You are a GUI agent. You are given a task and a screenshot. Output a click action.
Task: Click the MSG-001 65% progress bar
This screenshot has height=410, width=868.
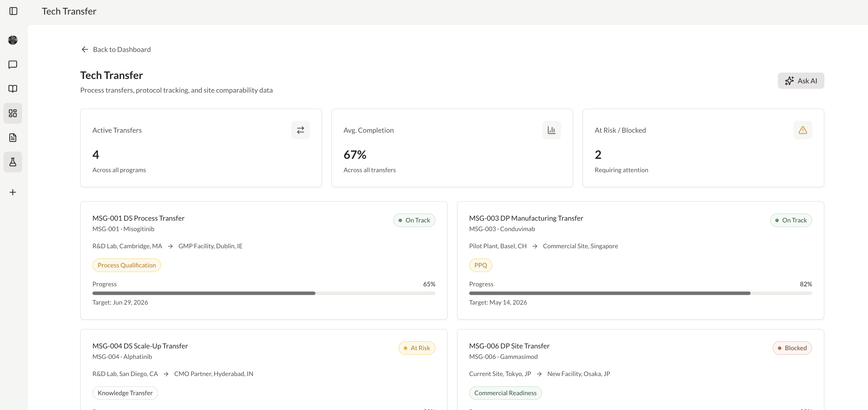pyautogui.click(x=264, y=293)
